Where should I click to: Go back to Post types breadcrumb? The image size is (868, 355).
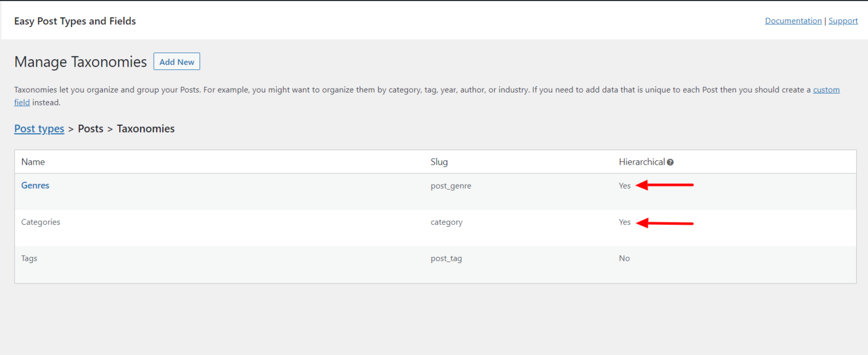pyautogui.click(x=39, y=129)
